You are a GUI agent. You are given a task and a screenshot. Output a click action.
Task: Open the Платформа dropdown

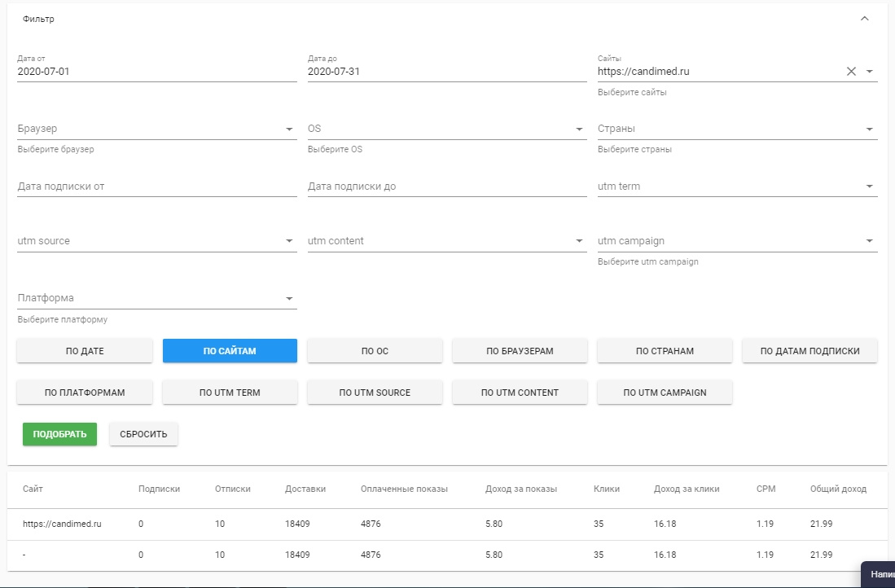[289, 299]
